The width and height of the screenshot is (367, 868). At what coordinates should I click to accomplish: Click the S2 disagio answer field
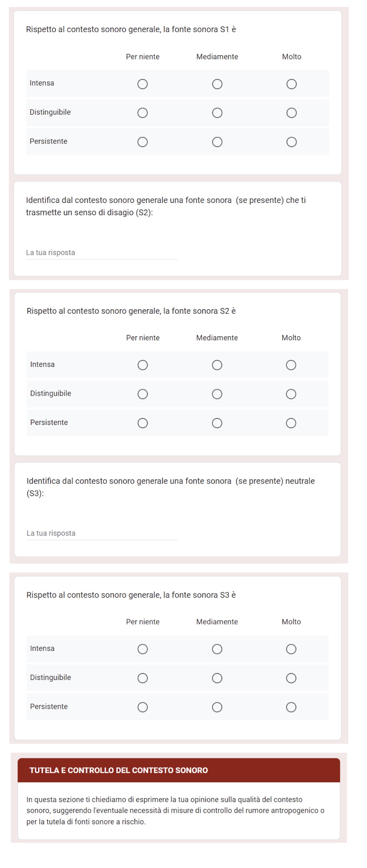tap(102, 253)
